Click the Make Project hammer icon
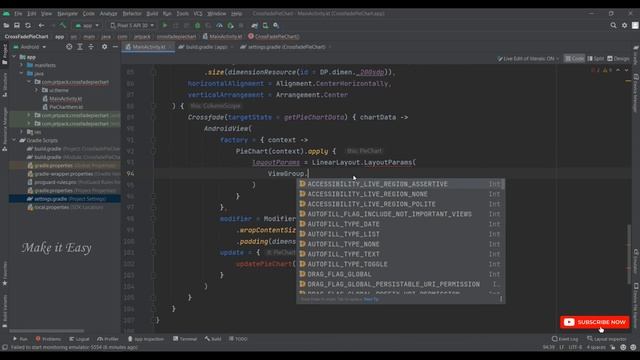 tap(63, 25)
